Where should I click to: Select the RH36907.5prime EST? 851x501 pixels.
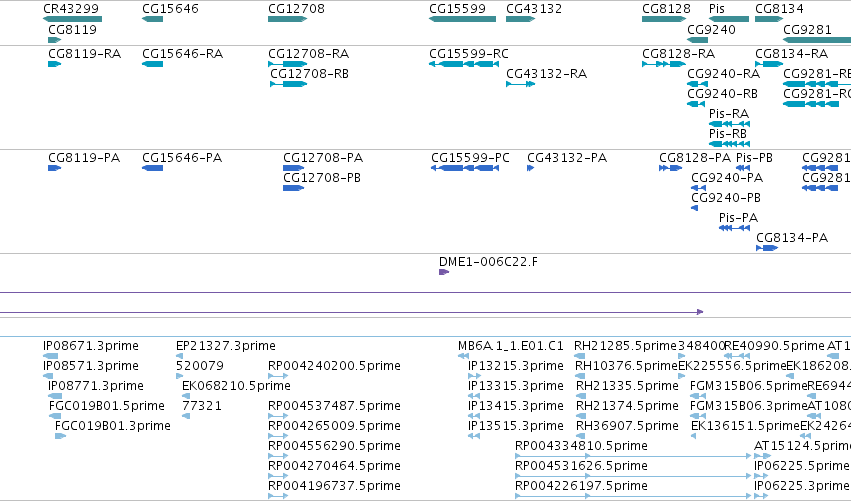pyautogui.click(x=581, y=436)
